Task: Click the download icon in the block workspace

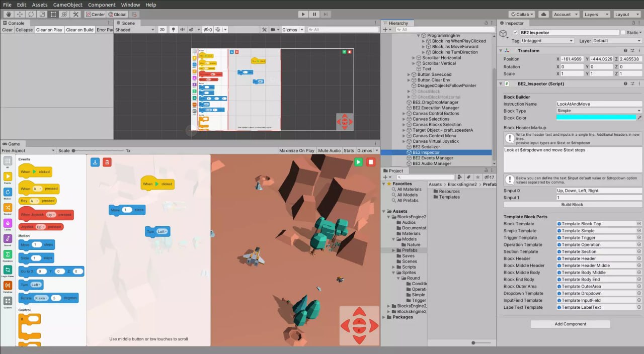Action: click(x=96, y=161)
